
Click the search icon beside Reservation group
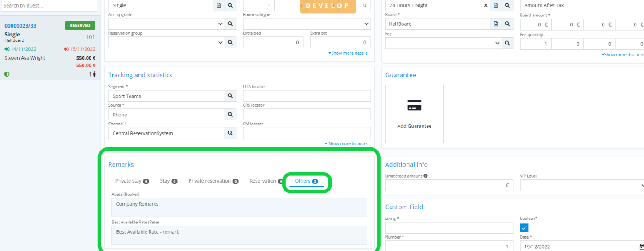230,43
